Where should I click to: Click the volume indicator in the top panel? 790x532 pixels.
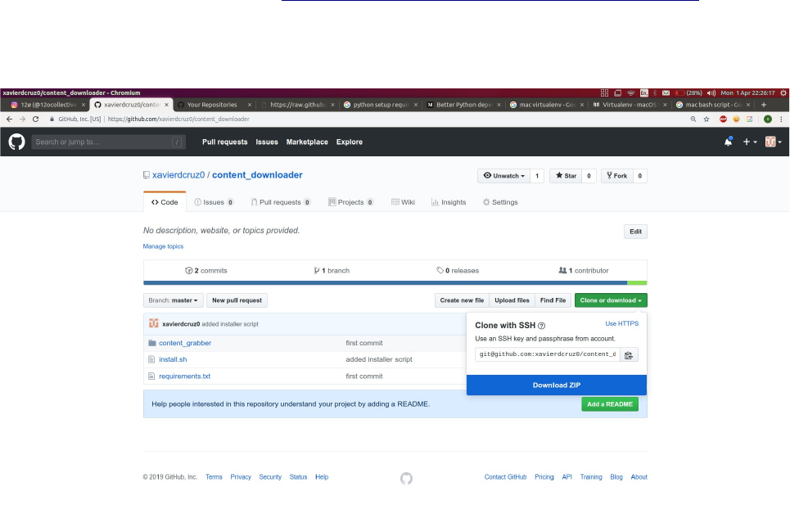click(x=711, y=92)
